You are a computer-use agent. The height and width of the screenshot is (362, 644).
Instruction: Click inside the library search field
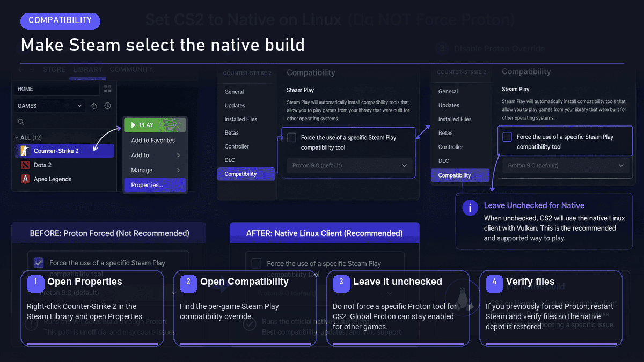(64, 122)
